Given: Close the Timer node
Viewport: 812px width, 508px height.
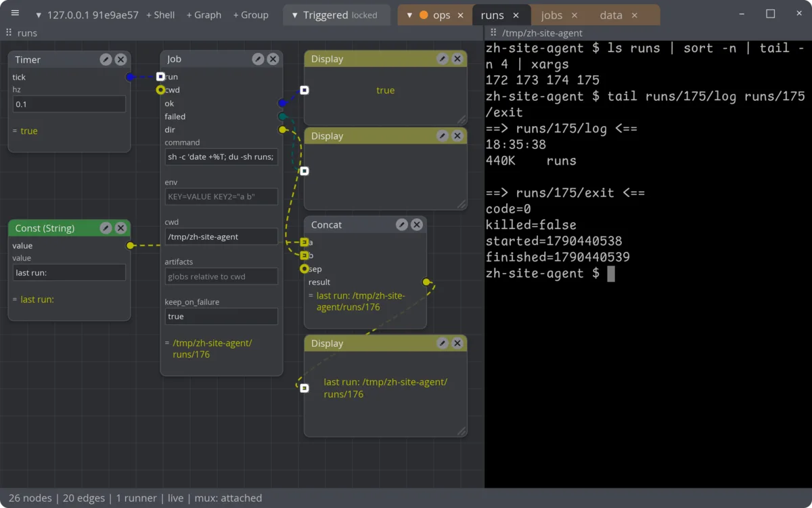Looking at the screenshot, I should tap(120, 60).
